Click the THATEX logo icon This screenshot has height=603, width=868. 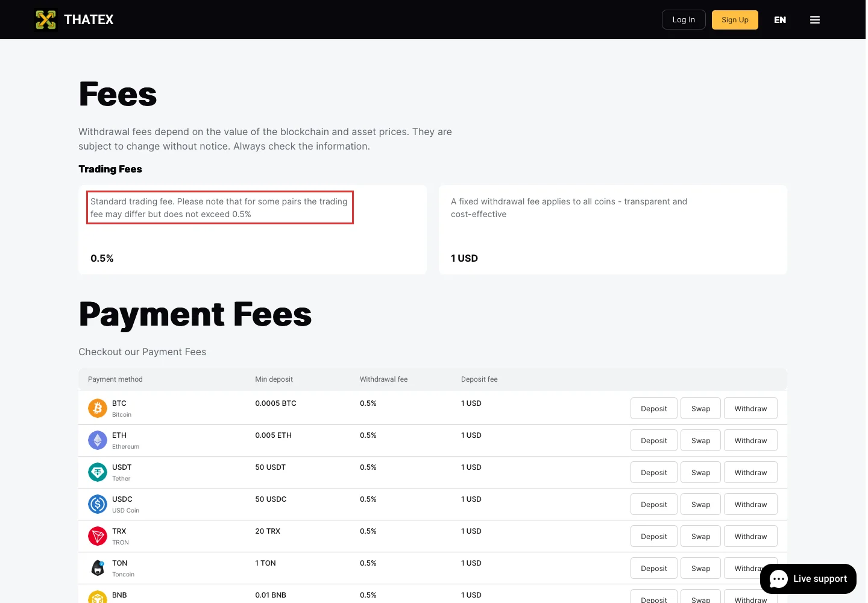tap(46, 20)
